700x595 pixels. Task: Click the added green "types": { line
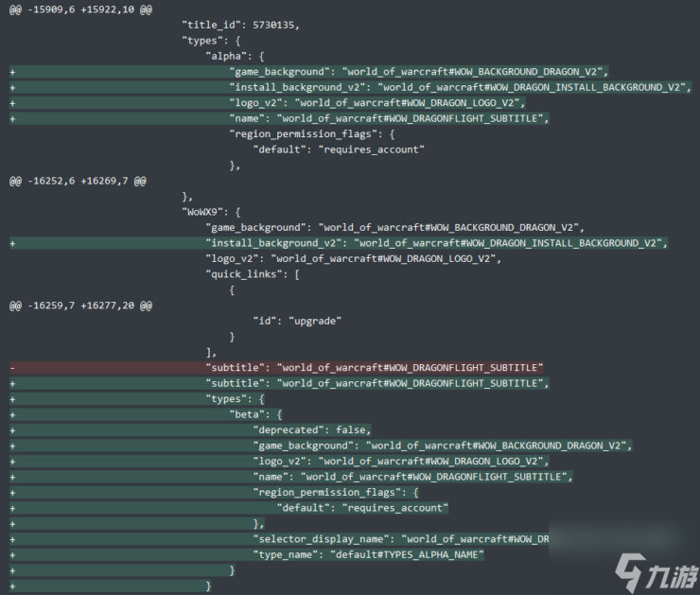click(x=137, y=399)
